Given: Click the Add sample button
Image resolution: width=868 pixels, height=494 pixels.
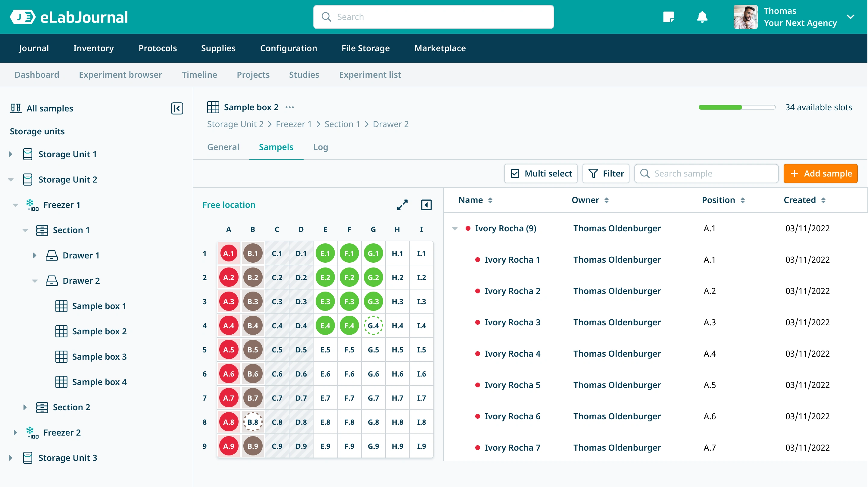Looking at the screenshot, I should pyautogui.click(x=820, y=174).
